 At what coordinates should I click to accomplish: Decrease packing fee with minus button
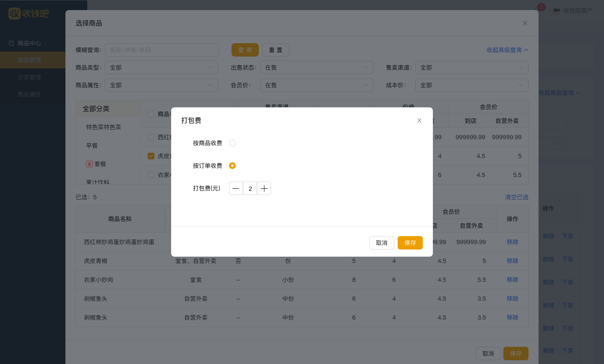tap(236, 188)
